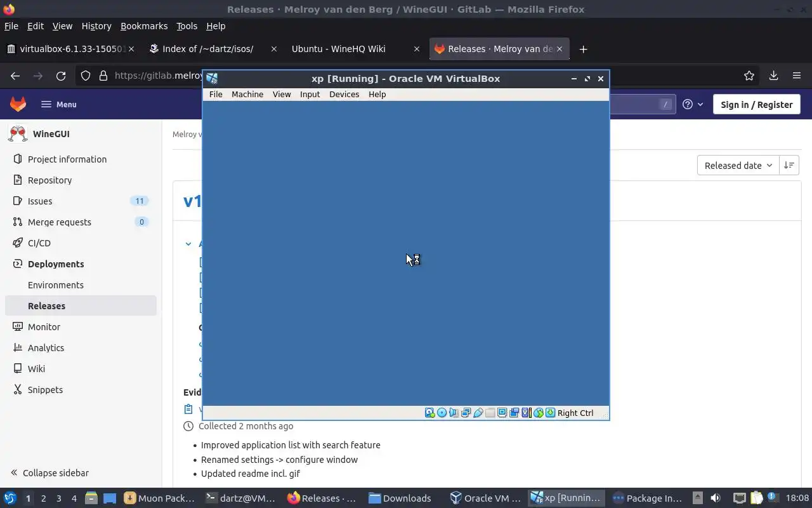Image resolution: width=812 pixels, height=508 pixels.
Task: Click the audio icon in VirtualBox status bar
Action: pos(454,413)
